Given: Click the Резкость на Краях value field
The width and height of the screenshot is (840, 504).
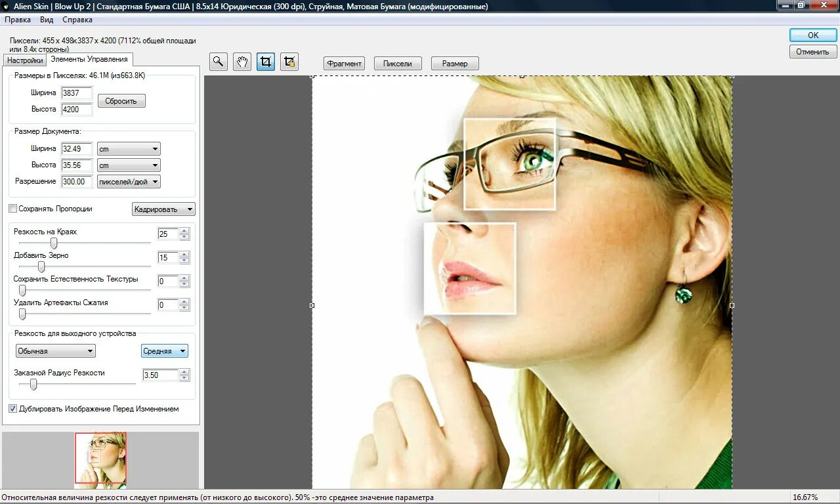Looking at the screenshot, I should click(168, 234).
